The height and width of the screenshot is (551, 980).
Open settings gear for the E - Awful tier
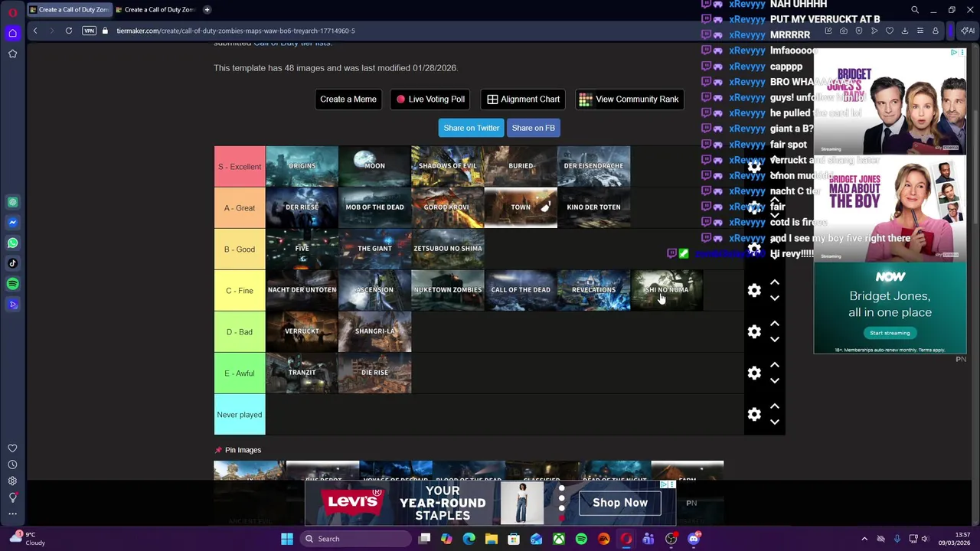pyautogui.click(x=754, y=373)
